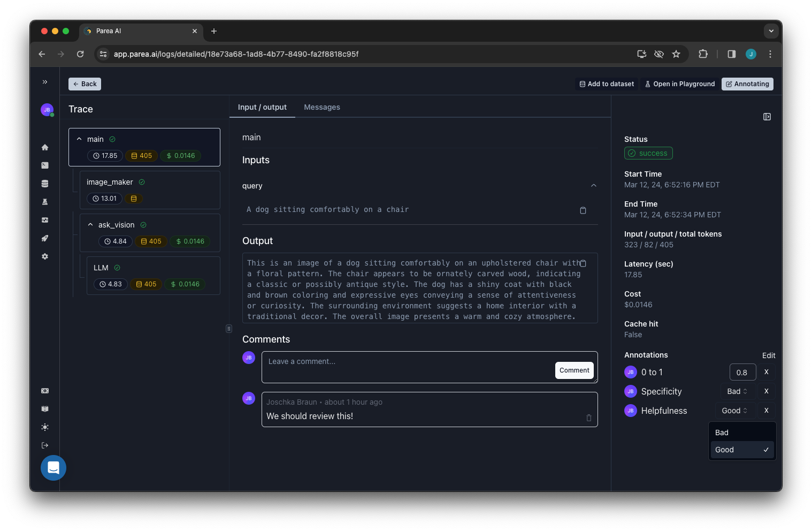Click the JB user avatar in sidebar
812x531 pixels.
click(x=47, y=110)
